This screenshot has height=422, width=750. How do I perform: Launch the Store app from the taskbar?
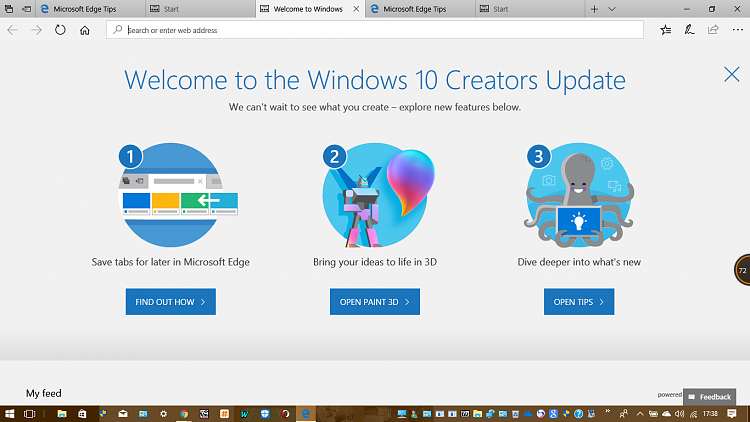(x=82, y=414)
